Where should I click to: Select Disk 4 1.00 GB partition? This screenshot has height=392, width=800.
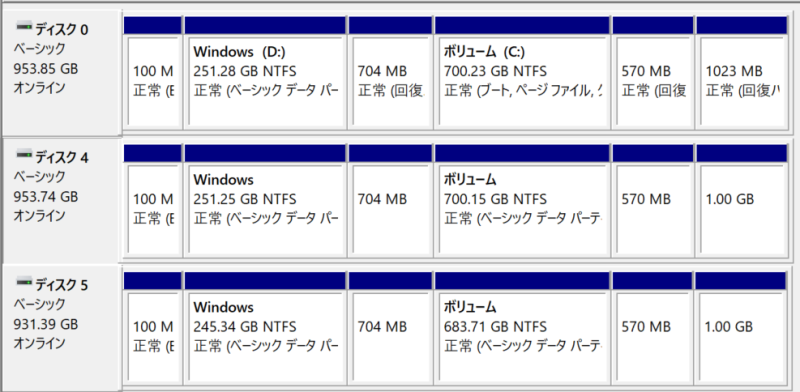741,201
